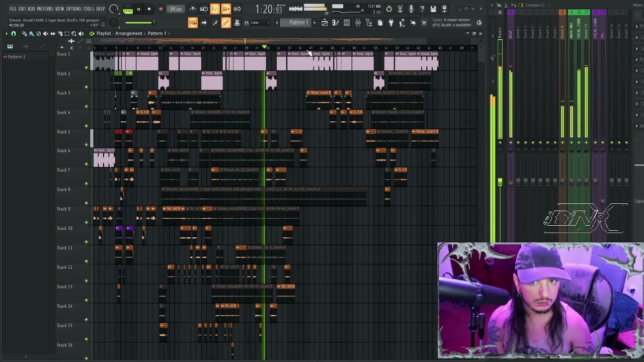Click the tempo tapper icon
This screenshot has width=644, height=362.
pos(402,23)
